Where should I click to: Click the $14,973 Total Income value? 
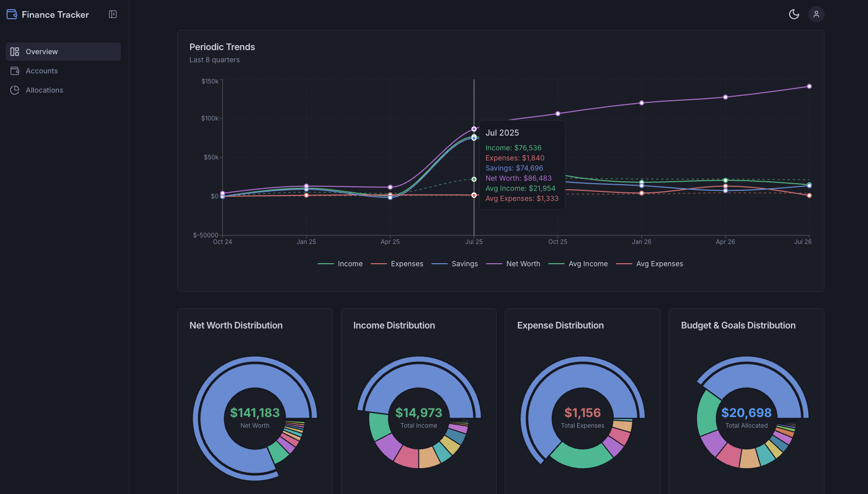(419, 413)
